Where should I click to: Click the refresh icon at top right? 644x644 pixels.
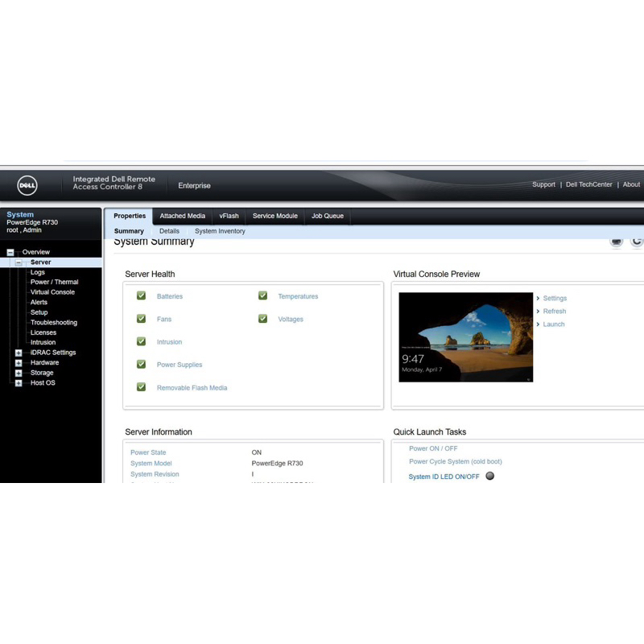[637, 241]
